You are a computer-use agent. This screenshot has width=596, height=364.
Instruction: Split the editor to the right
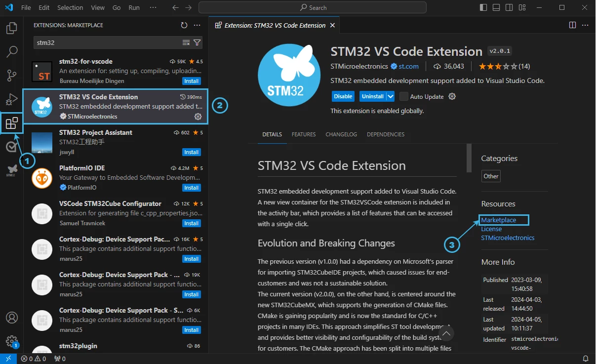572,25
